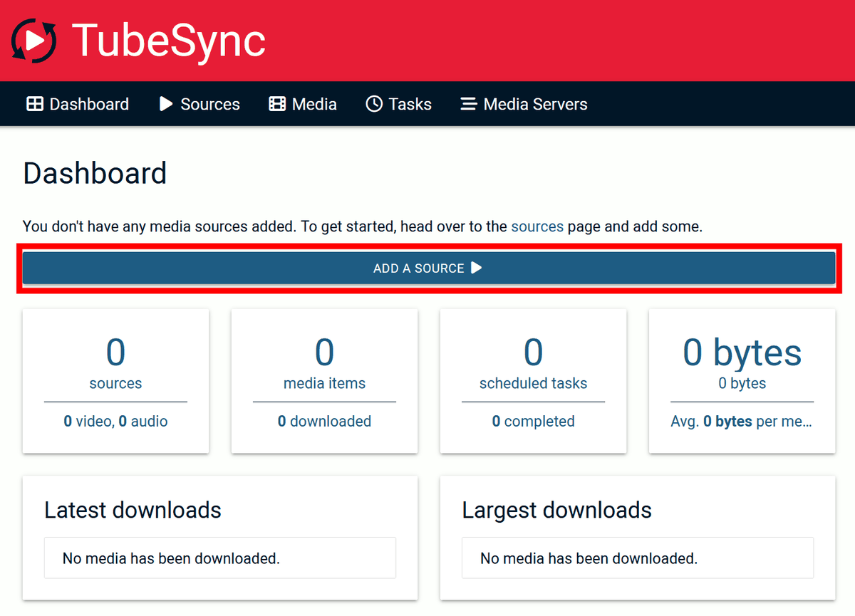Viewport: 855px width, 616px height.
Task: Click the Media Servers stream icon
Action: (x=468, y=104)
